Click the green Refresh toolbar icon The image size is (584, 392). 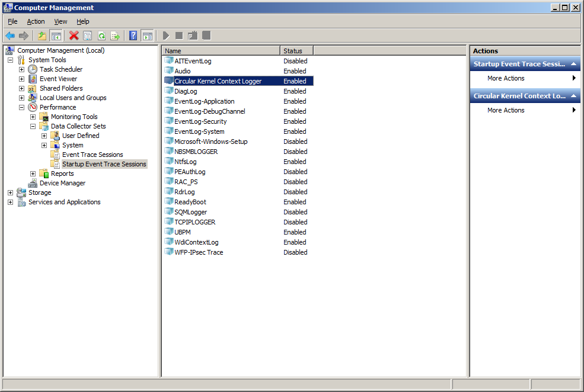coord(101,36)
